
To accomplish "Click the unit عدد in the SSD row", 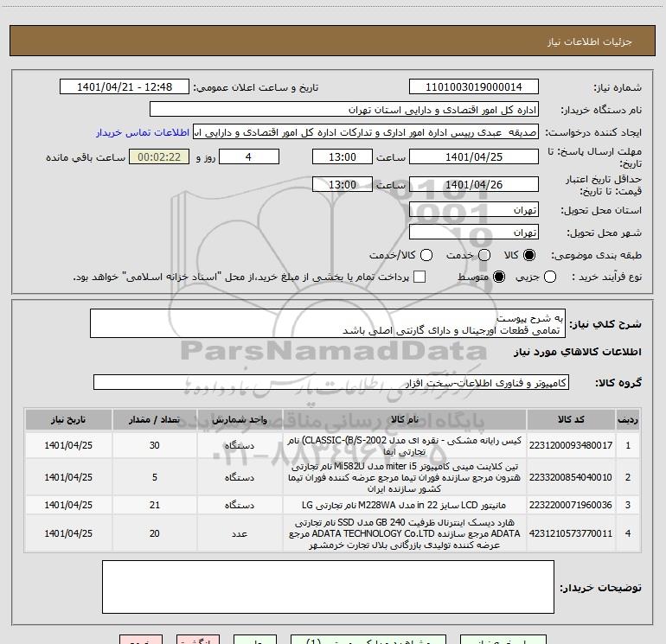I will point(240,533).
